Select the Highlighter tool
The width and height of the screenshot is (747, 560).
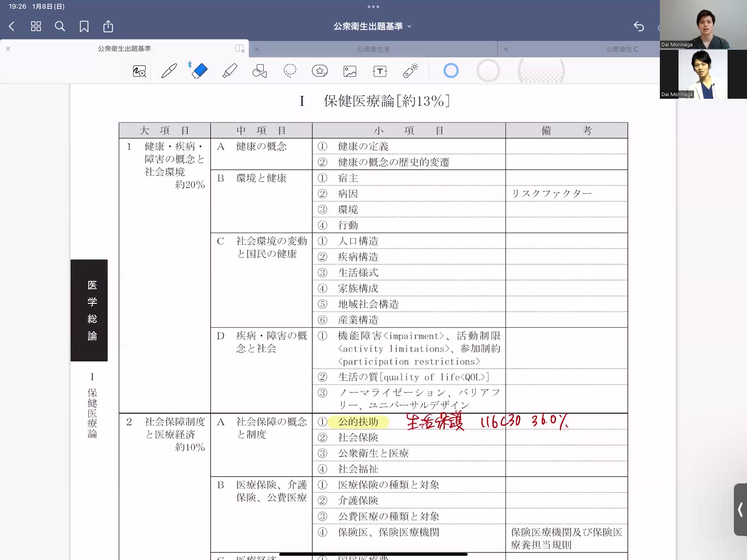(x=230, y=71)
